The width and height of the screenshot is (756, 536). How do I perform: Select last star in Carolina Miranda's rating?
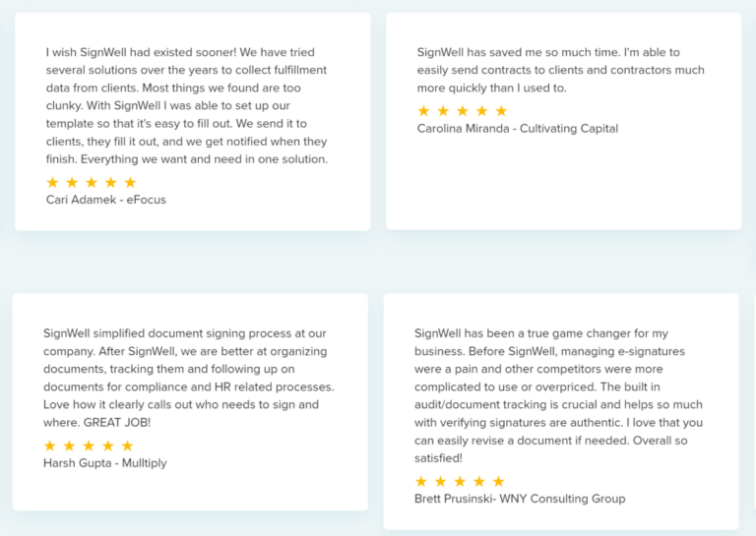coord(501,111)
